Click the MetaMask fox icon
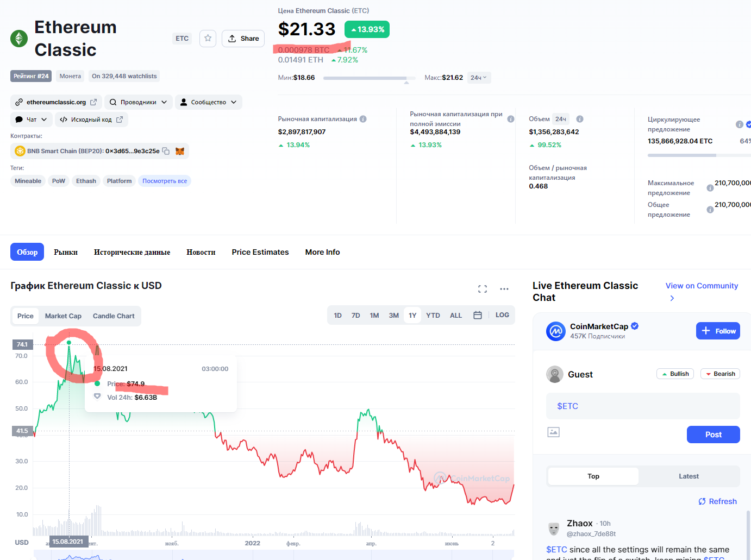The image size is (751, 560). 180,151
